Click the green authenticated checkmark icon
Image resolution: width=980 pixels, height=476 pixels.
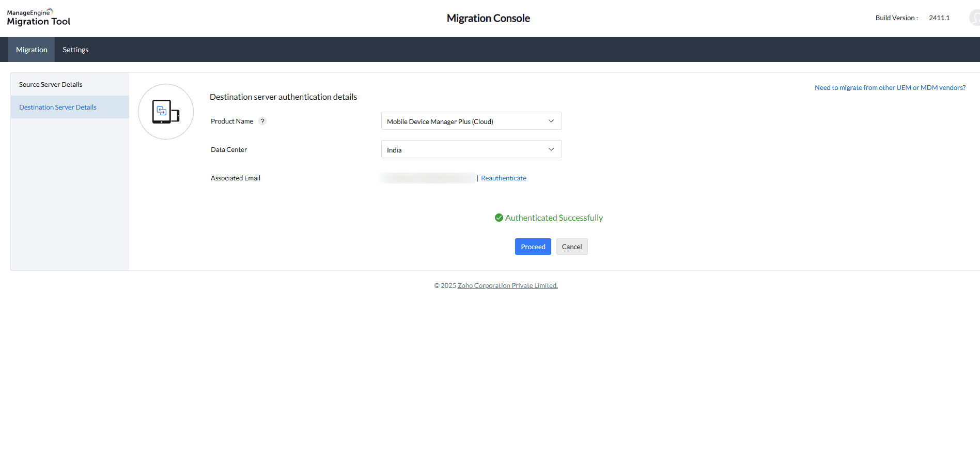499,218
